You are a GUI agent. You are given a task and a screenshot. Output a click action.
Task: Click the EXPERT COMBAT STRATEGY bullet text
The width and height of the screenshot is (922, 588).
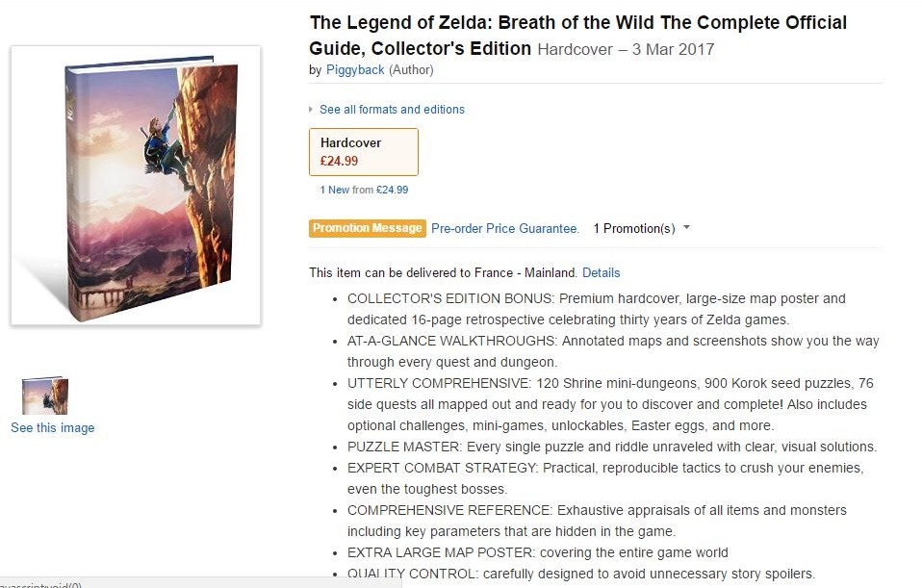(x=605, y=478)
